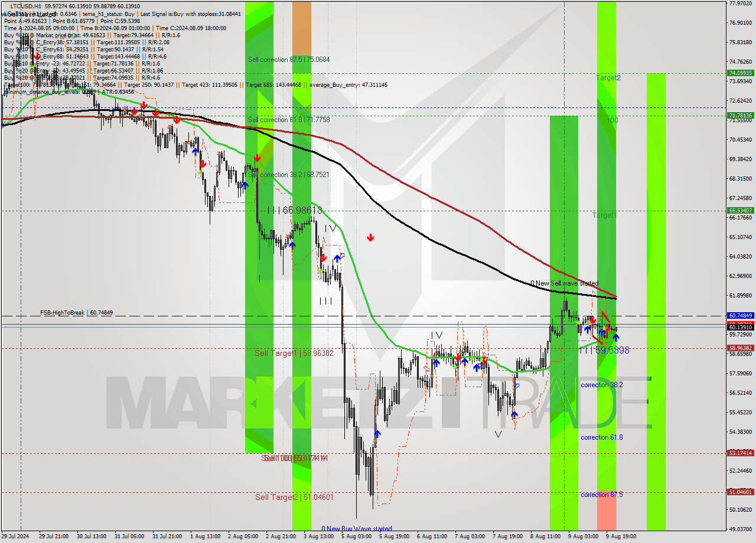Click red 53.17414 price tag on axis
Screen dimensions: 756x543
click(741, 453)
